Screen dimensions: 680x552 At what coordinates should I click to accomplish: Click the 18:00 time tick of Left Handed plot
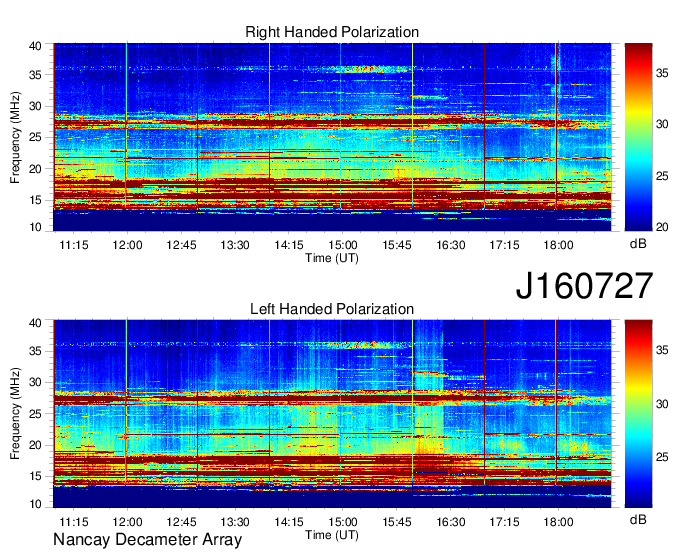[558, 522]
